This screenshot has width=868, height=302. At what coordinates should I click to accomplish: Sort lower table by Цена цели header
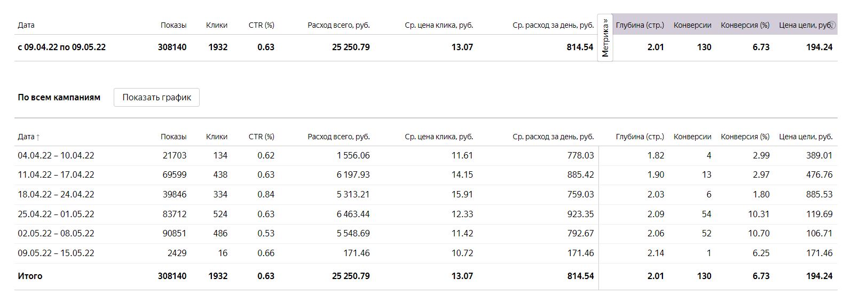tap(806, 137)
